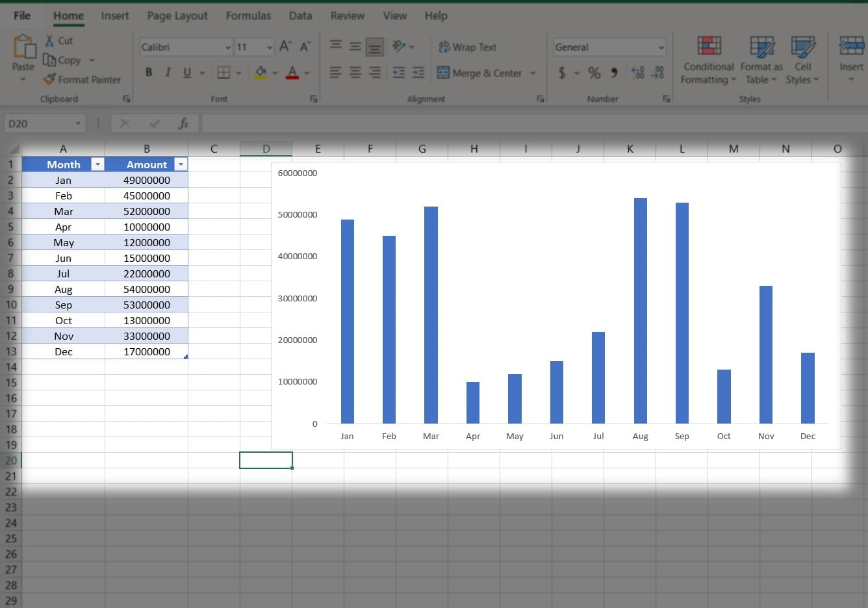
Task: Click the Merge & Center button
Action: 480,73
